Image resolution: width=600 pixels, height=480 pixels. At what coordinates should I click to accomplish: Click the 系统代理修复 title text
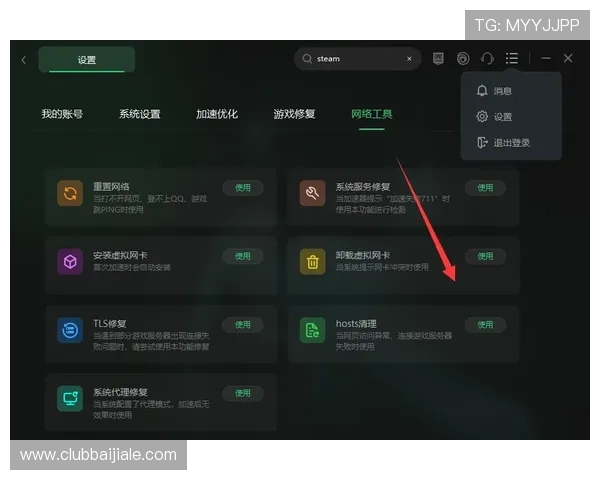tap(121, 392)
